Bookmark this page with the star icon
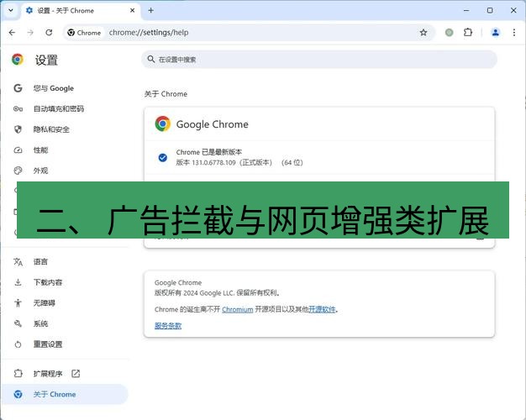 point(423,33)
